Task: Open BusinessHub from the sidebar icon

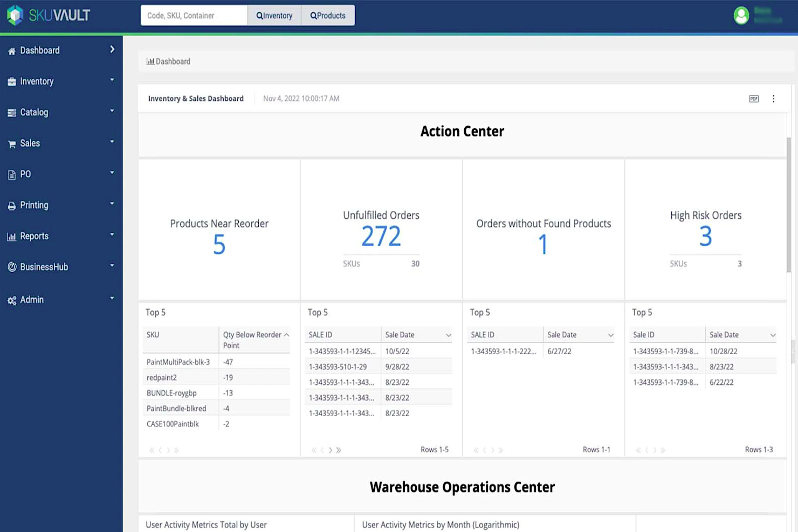Action: (11, 266)
